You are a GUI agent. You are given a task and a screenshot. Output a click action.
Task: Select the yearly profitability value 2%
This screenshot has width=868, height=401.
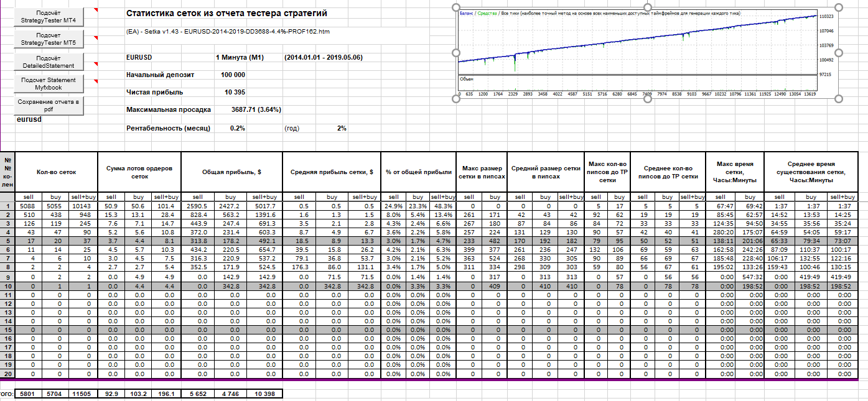click(x=342, y=128)
